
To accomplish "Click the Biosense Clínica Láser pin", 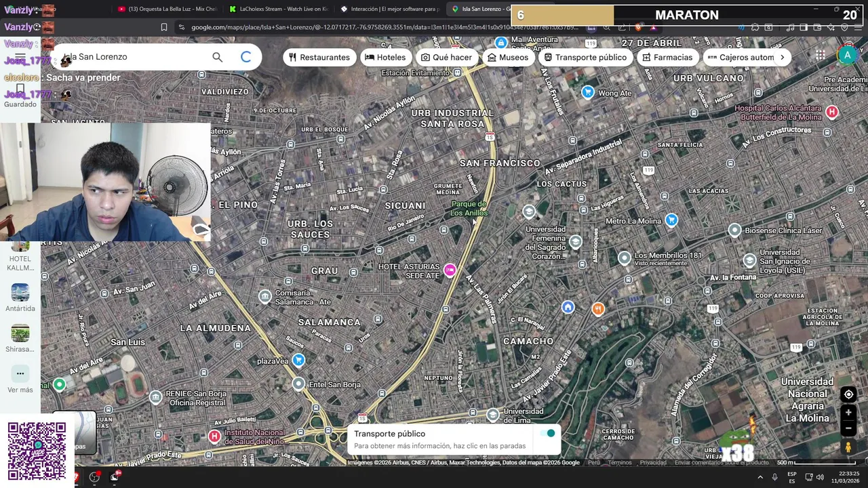I will 734,230.
